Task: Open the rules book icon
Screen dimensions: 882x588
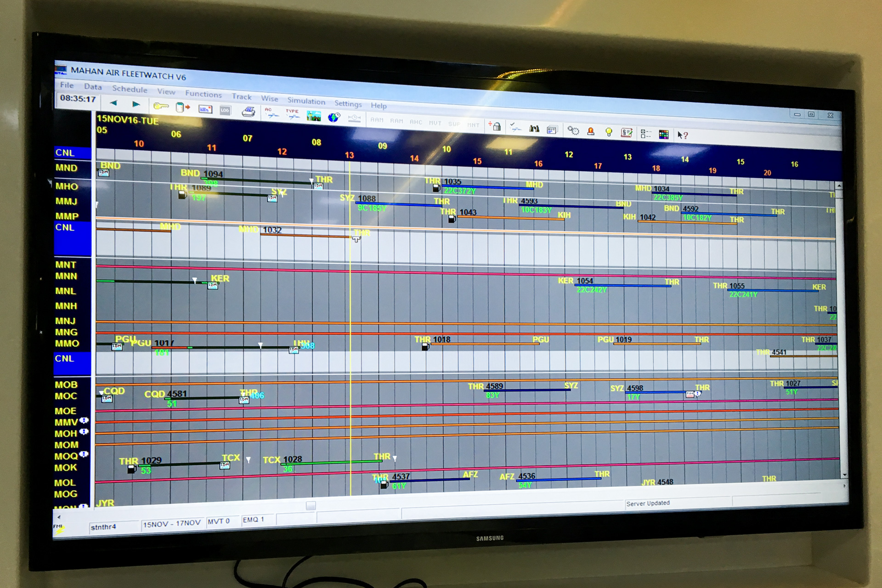Action: pos(627,133)
